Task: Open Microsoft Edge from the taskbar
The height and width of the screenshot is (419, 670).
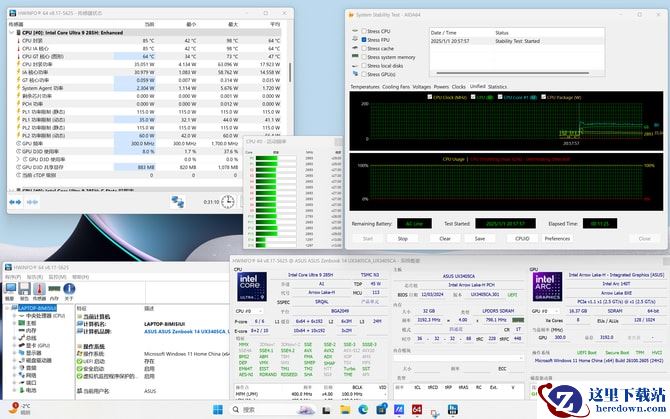Action: [x=363, y=410]
